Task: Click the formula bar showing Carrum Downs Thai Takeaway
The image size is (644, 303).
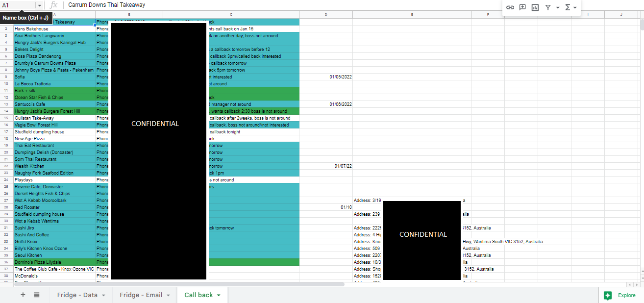Action: (x=283, y=5)
